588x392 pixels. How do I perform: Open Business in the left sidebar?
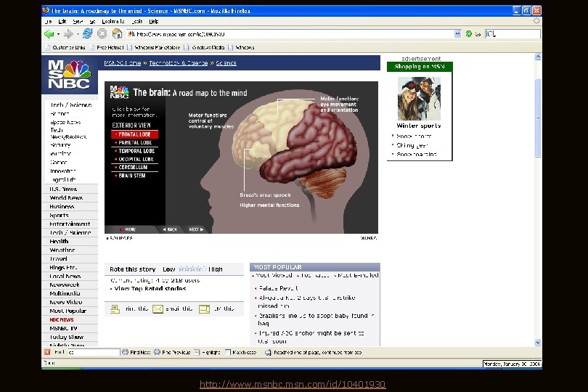coord(62,206)
